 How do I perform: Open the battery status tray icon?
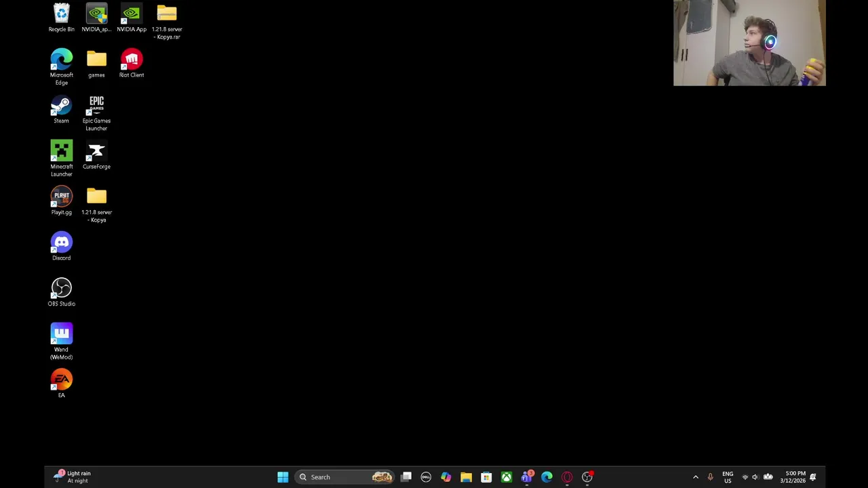click(x=768, y=477)
